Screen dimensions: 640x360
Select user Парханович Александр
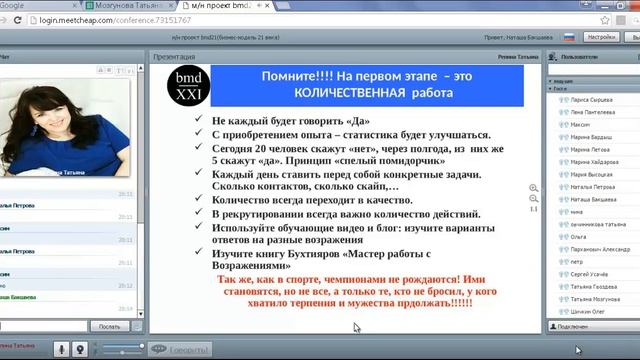click(600, 249)
